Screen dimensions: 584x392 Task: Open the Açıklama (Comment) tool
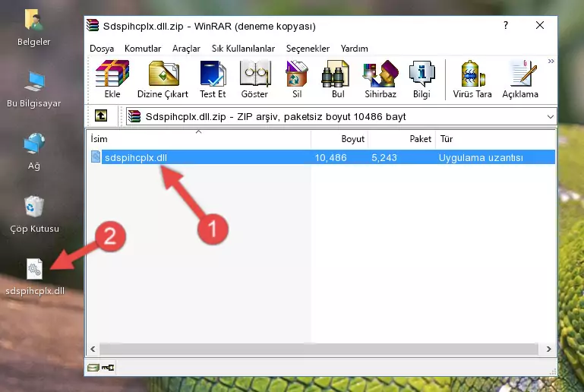[520, 79]
